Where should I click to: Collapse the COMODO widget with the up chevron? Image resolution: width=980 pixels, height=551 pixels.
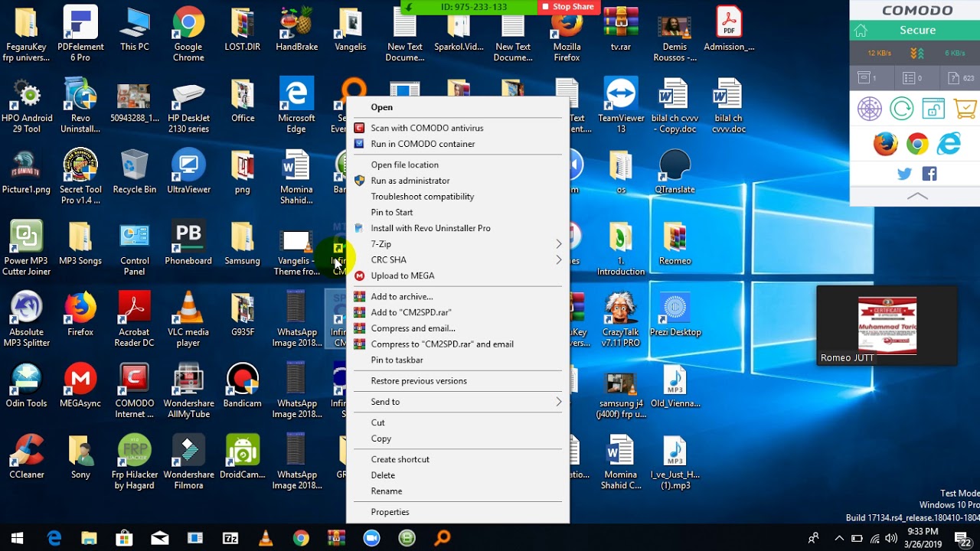(917, 196)
